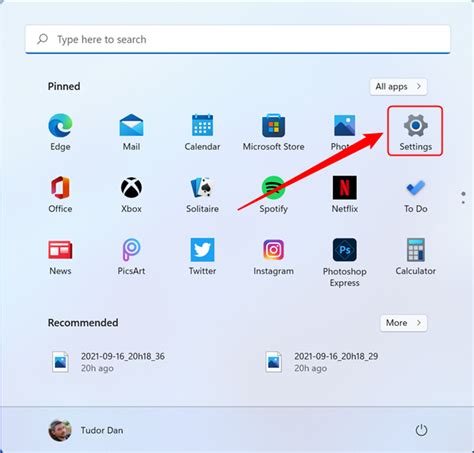Launch Photoshop Express

click(345, 262)
